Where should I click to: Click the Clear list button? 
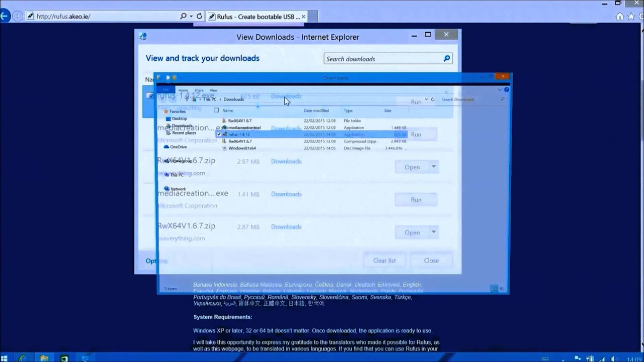point(384,260)
